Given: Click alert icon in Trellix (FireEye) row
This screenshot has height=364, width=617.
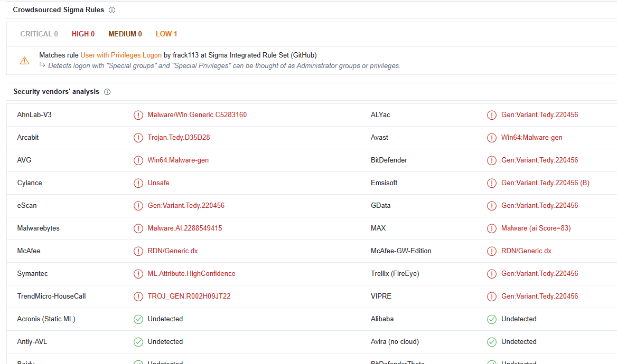Looking at the screenshot, I should coord(492,274).
